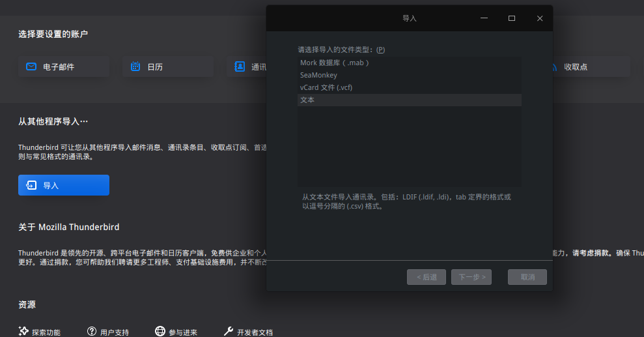Click the blue 导入 button in main window

point(64,185)
